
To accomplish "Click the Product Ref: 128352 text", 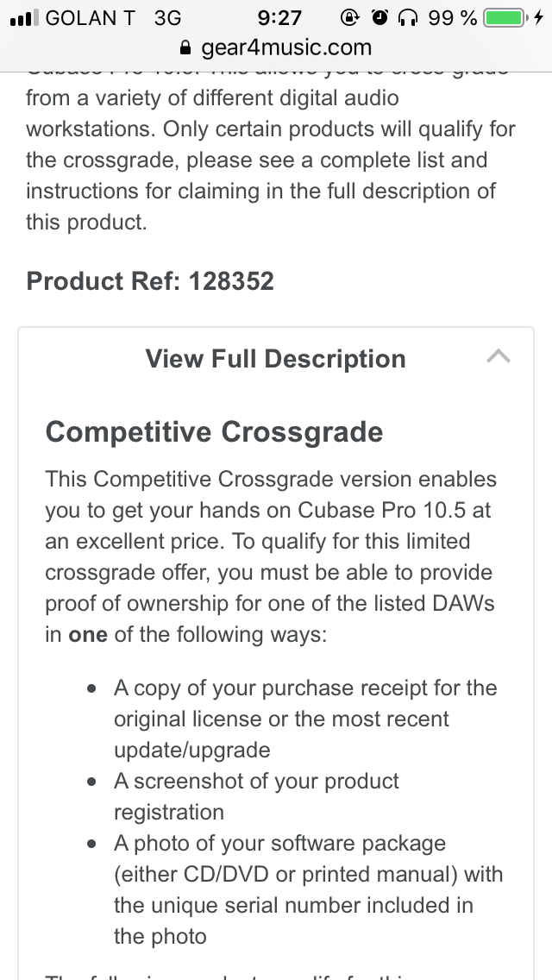I will [150, 281].
